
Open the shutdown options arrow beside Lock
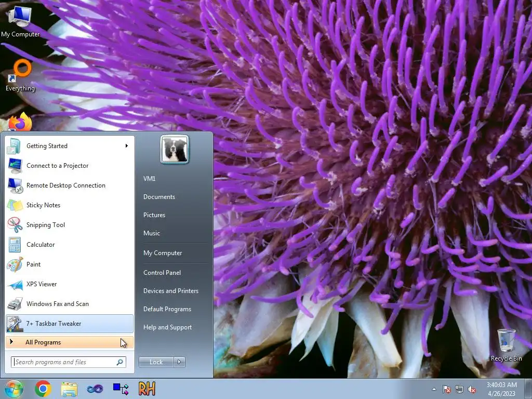(x=179, y=362)
